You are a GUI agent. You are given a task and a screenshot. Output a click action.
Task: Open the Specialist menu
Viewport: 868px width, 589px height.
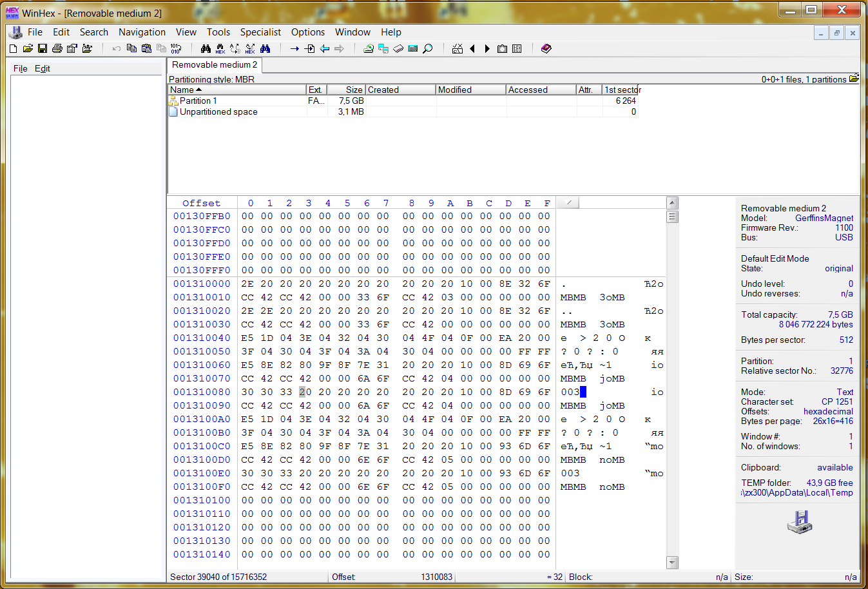(x=260, y=32)
